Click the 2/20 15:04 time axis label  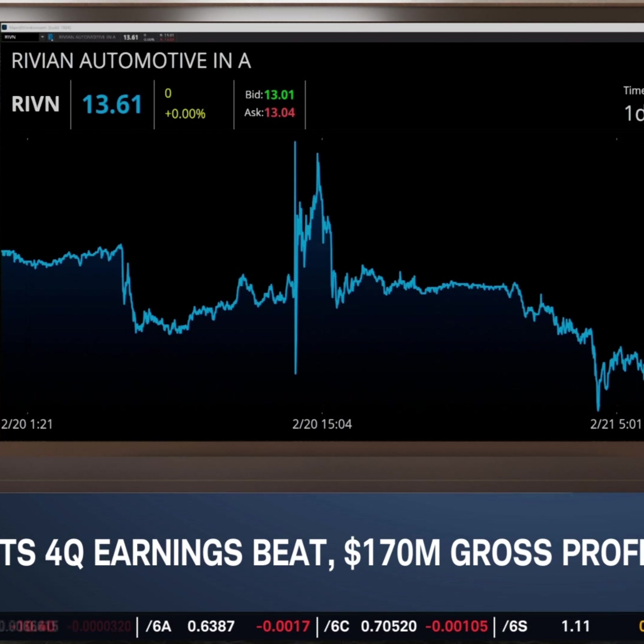[x=322, y=424]
